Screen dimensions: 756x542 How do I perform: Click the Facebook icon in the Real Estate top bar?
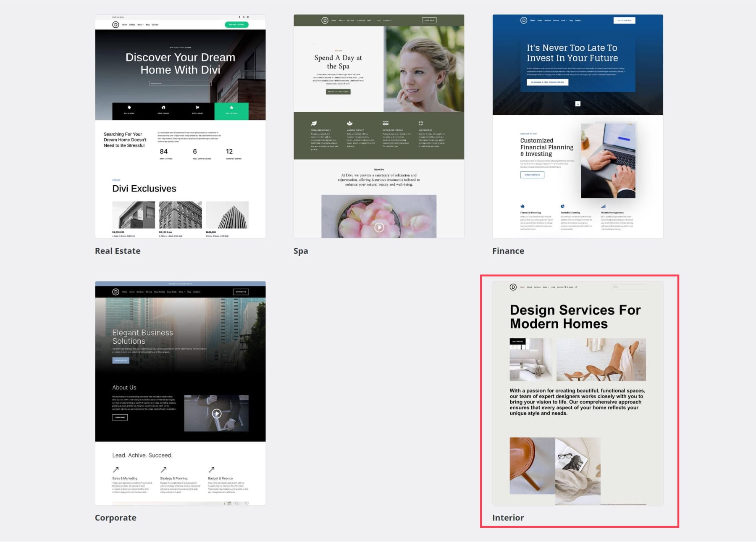239,17
